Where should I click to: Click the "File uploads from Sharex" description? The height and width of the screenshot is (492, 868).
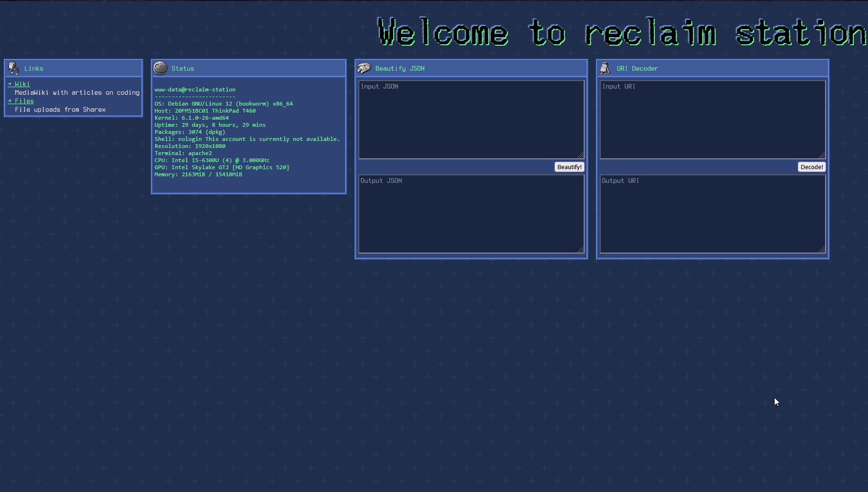coord(60,109)
